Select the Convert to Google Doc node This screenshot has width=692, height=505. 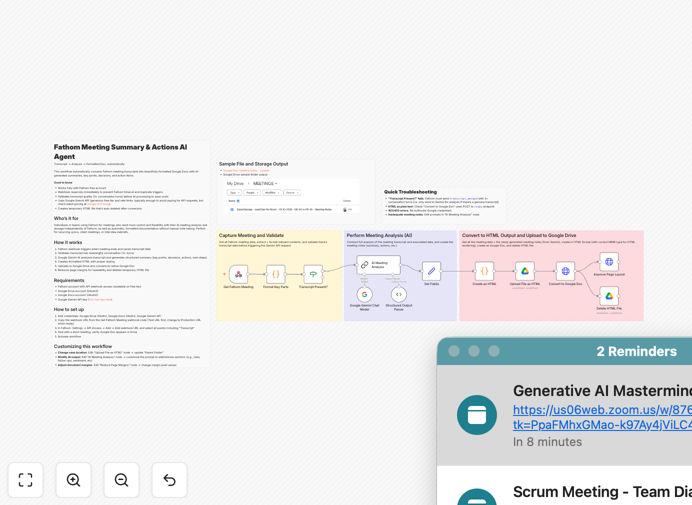(x=565, y=271)
